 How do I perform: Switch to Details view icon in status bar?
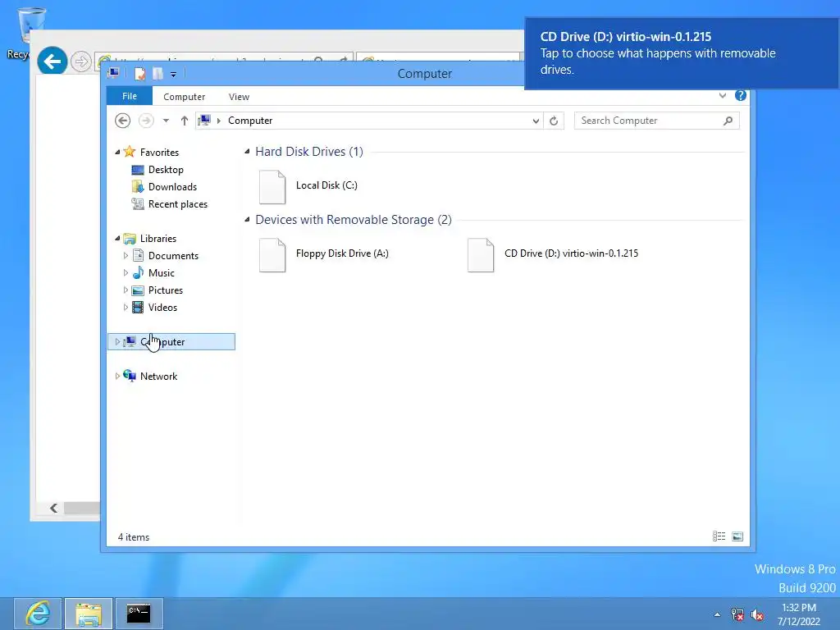pyautogui.click(x=719, y=536)
